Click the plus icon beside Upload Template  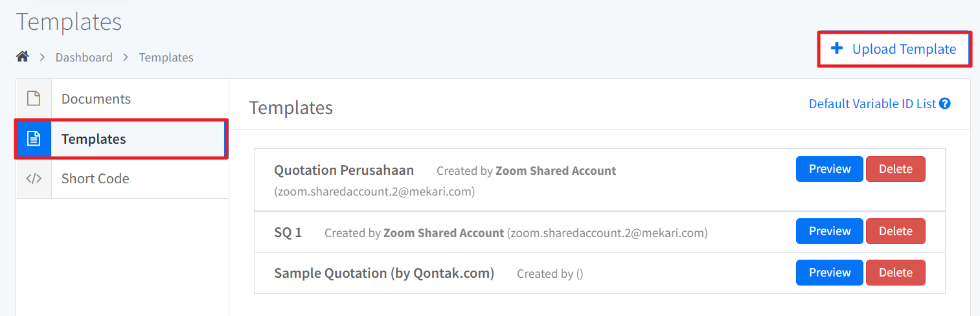pos(837,49)
